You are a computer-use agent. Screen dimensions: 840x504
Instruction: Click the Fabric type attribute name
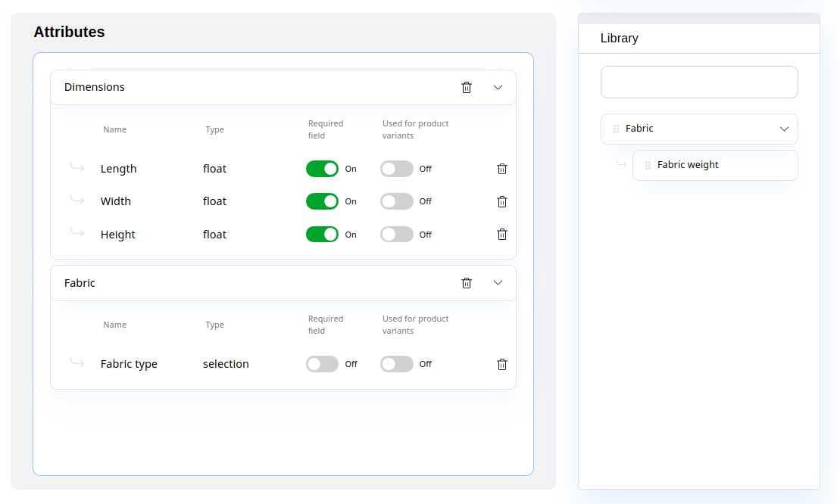[x=129, y=364]
